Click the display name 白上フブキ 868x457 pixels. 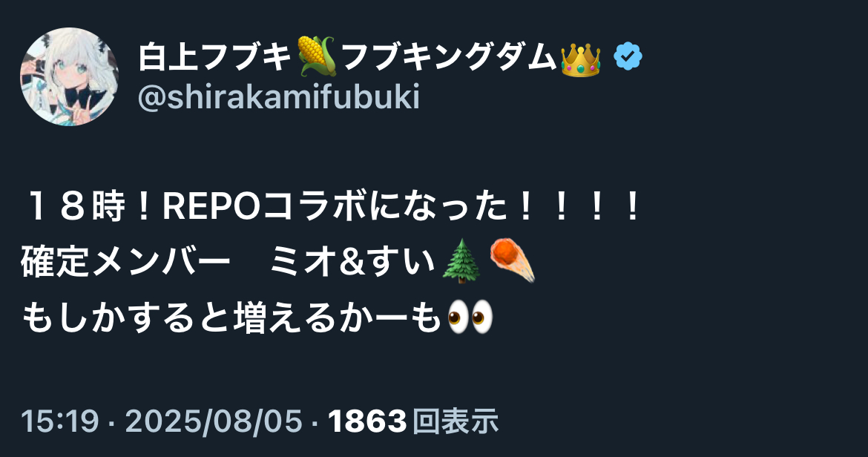[x=215, y=57]
